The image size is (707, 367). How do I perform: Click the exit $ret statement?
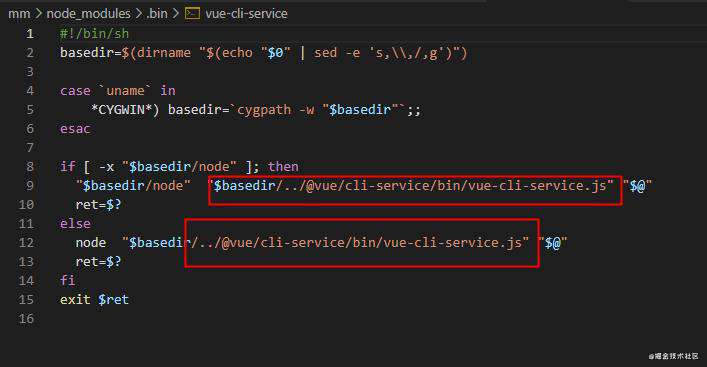[x=94, y=299]
